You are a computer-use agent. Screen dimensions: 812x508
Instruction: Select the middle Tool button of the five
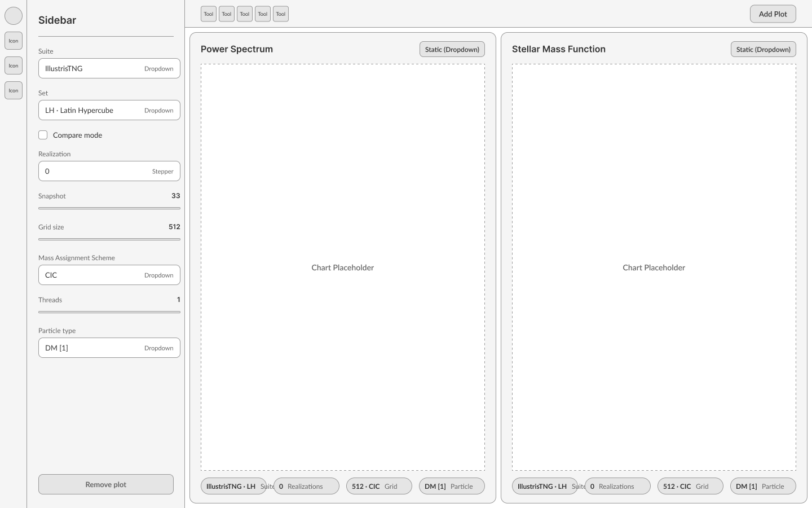coord(245,14)
